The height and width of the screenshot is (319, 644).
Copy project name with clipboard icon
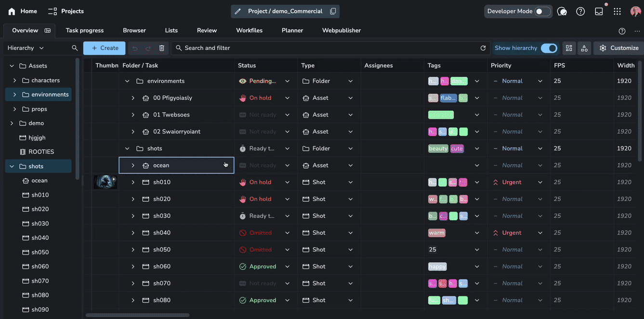[x=333, y=12]
